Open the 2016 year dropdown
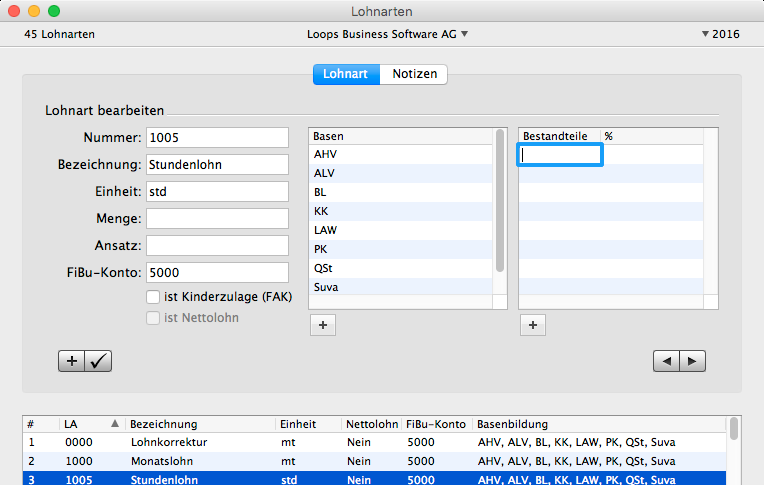The width and height of the screenshot is (764, 485). [x=720, y=34]
